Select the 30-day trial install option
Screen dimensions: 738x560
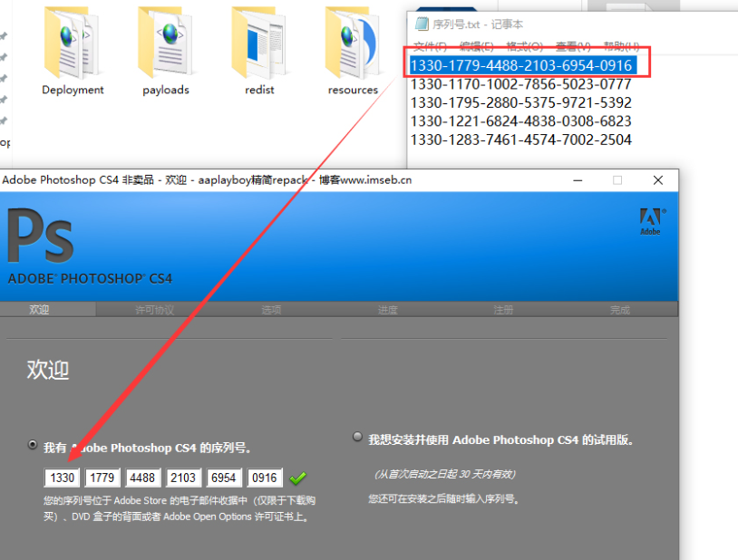point(357,438)
